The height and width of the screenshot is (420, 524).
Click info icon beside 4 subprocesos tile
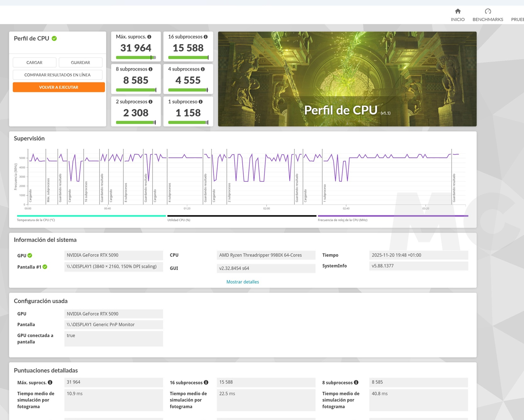(x=203, y=69)
